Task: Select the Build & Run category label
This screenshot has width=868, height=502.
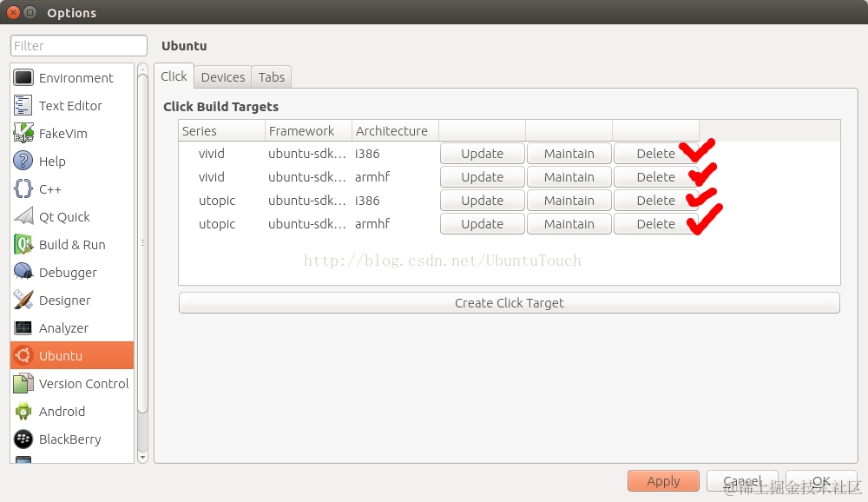Action: [72, 245]
